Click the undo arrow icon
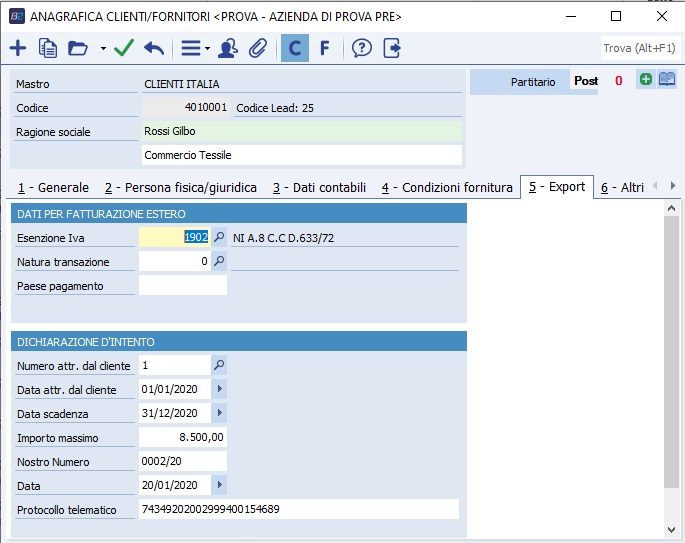The image size is (685, 543). point(154,48)
